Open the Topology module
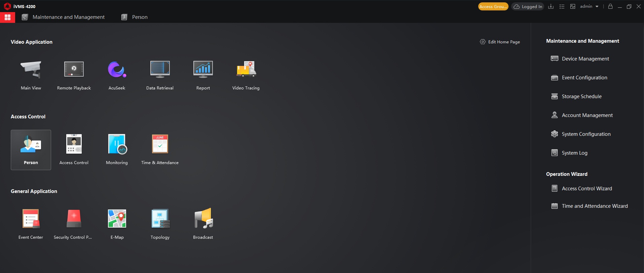The image size is (644, 273). (160, 225)
